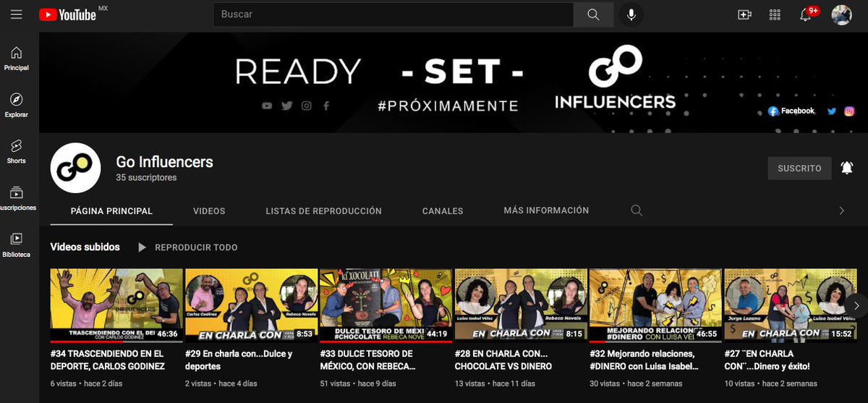The height and width of the screenshot is (403, 868).
Task: Toggle channel notification bell beside Suscrito
Action: pos(847,168)
